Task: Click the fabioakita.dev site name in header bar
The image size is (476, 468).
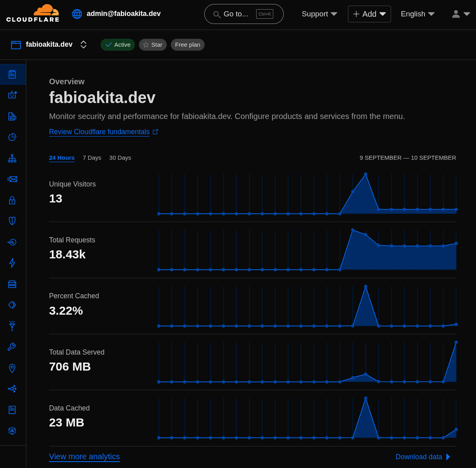Action: tap(49, 44)
